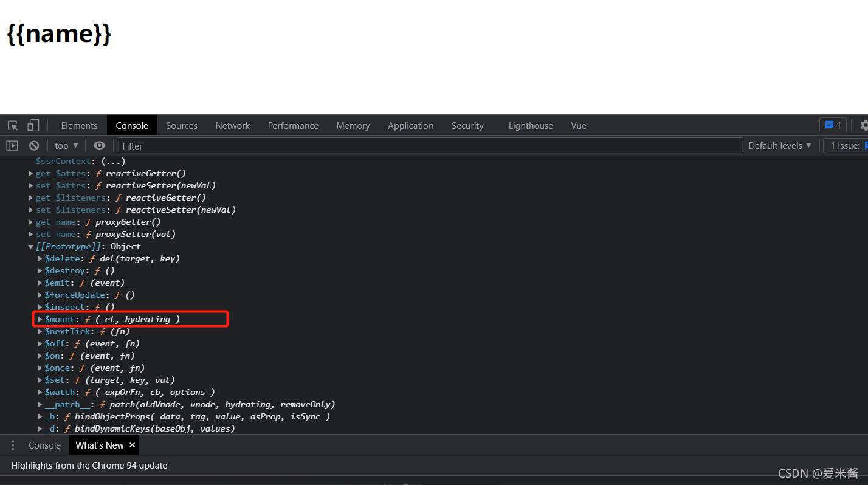Expand the set $listeners entry

(31, 210)
